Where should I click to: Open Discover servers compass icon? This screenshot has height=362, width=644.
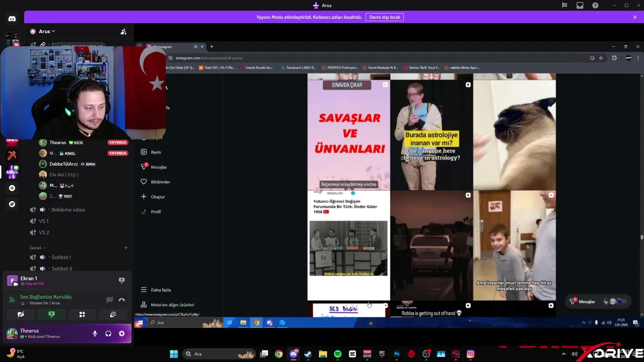tap(12, 204)
